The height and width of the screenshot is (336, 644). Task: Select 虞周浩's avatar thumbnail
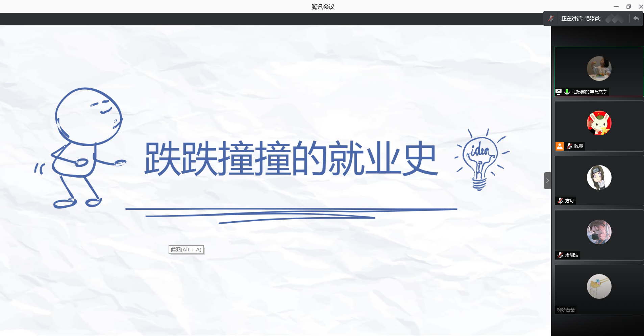point(599,232)
